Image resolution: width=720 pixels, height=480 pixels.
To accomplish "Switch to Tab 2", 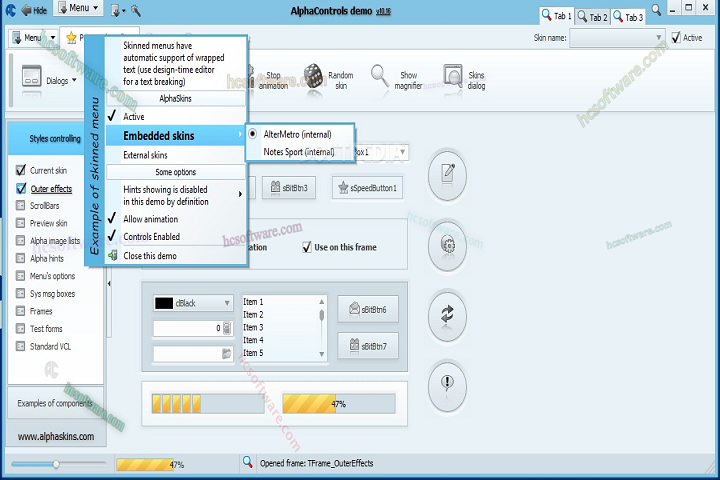I will pyautogui.click(x=592, y=17).
